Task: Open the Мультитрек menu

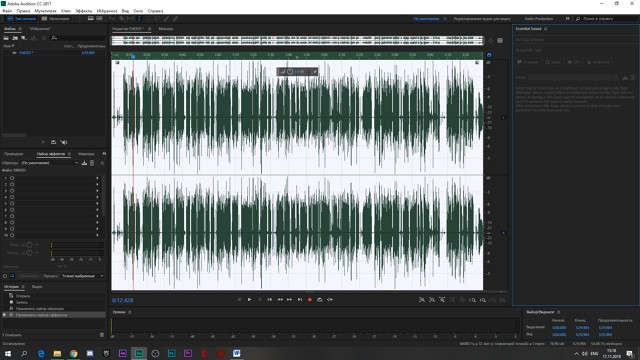Action: 45,11
